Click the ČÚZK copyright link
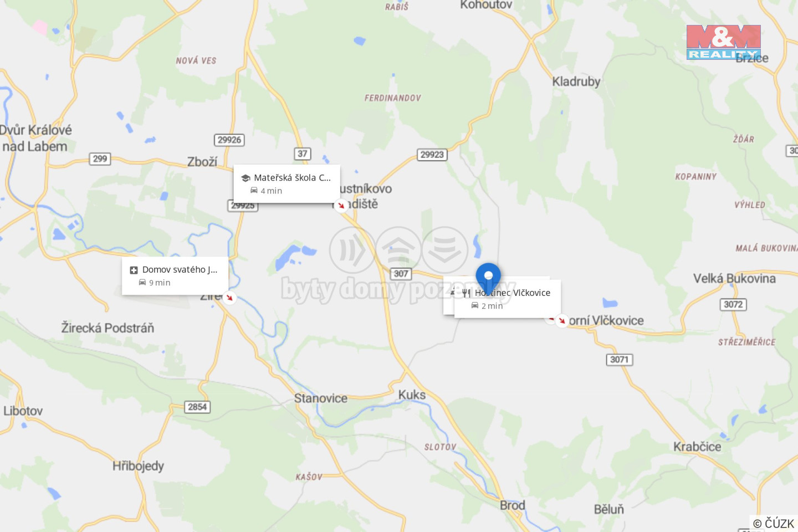798x532 pixels. point(774,523)
